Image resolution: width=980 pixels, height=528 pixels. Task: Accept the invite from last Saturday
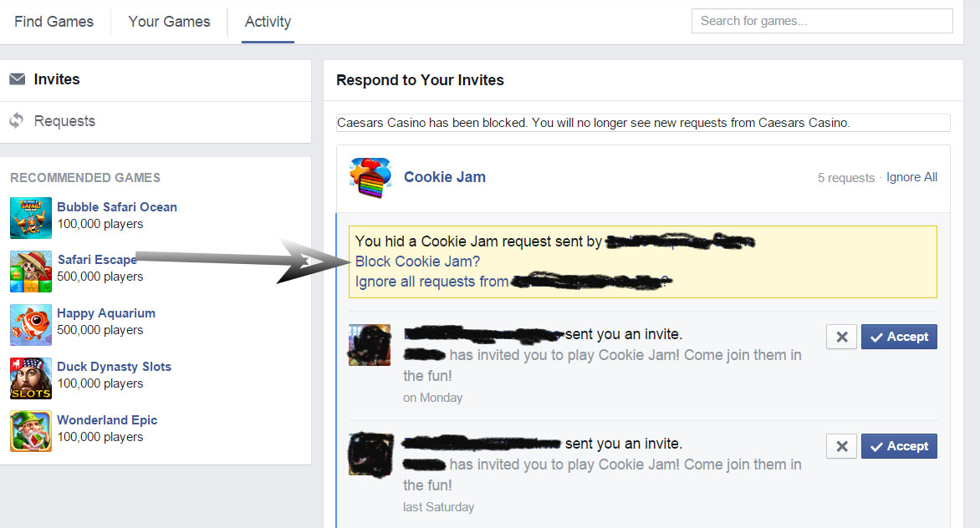899,446
